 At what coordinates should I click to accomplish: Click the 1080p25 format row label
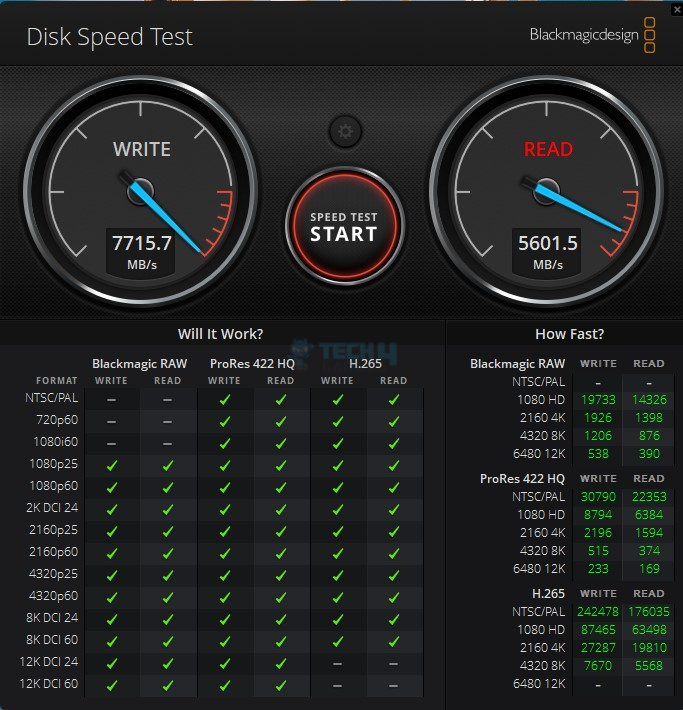[x=53, y=464]
